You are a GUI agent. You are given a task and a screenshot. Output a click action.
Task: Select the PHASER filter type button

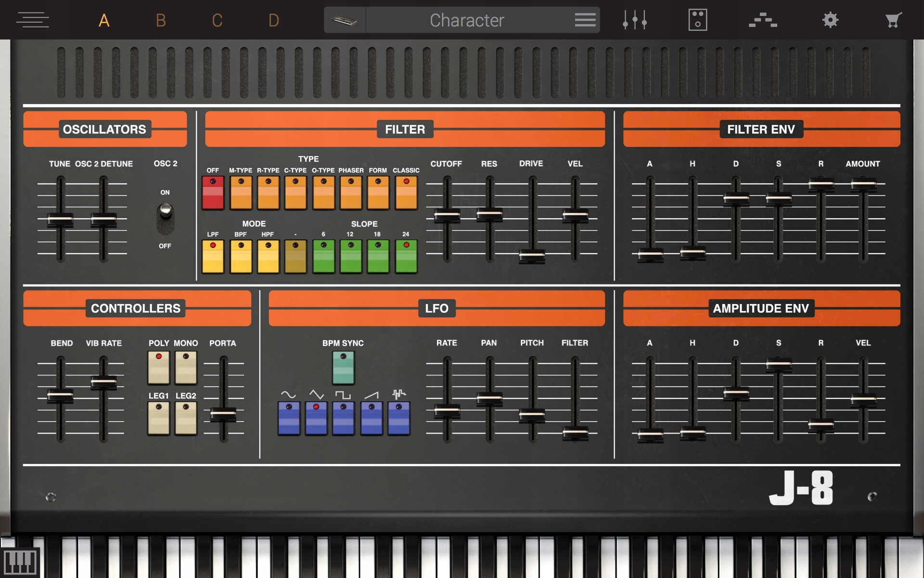click(x=351, y=192)
